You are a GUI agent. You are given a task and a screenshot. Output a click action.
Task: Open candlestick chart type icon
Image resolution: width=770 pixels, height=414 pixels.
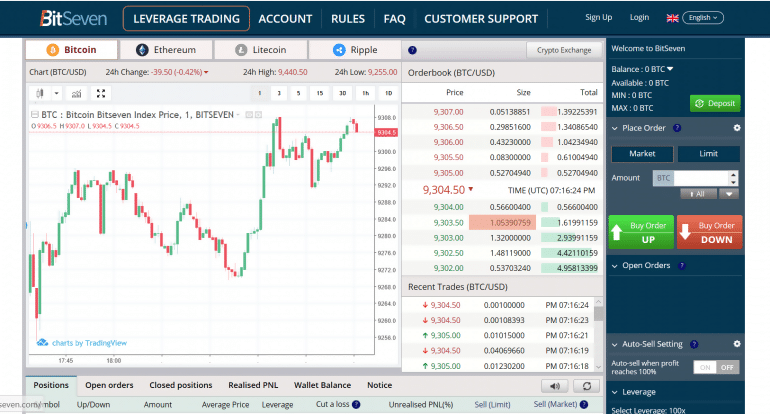[x=40, y=93]
